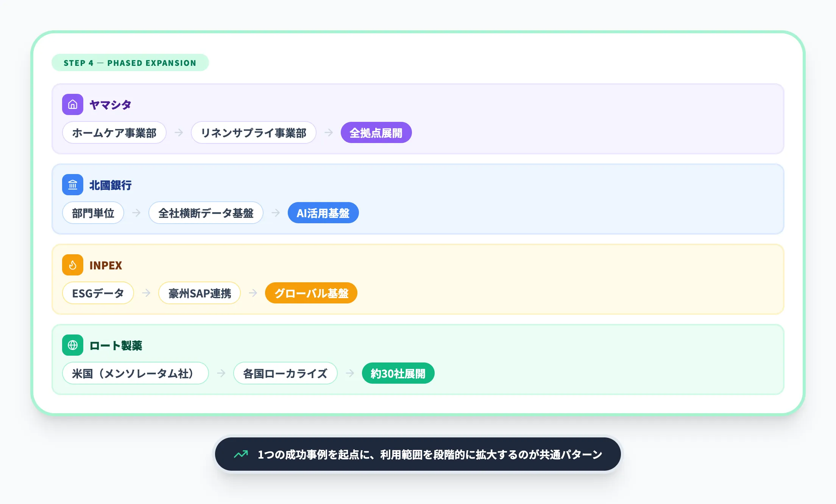Click the green globe icon for ロート製薬

[72, 345]
